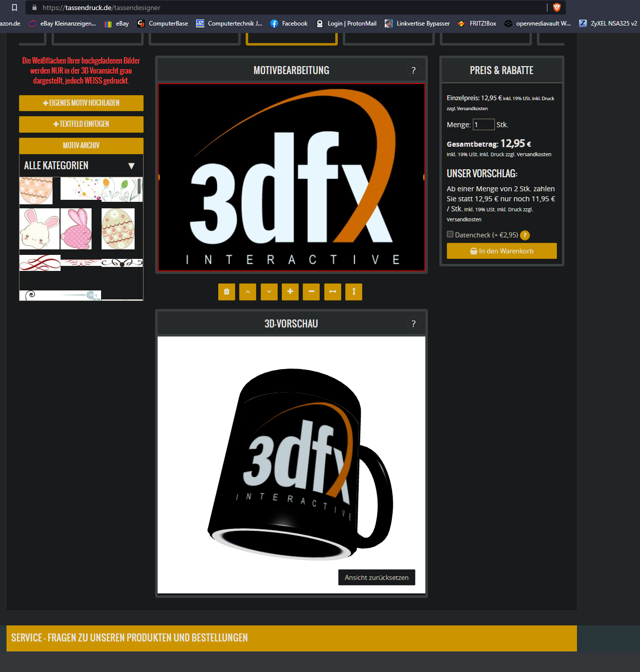
Task: Click the Unser Vorschlag heading
Action: coord(482,174)
